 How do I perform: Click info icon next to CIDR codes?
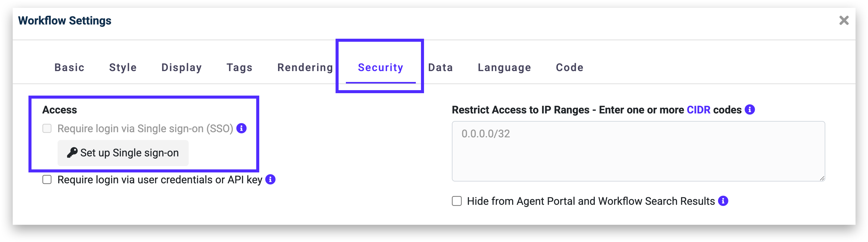(750, 110)
